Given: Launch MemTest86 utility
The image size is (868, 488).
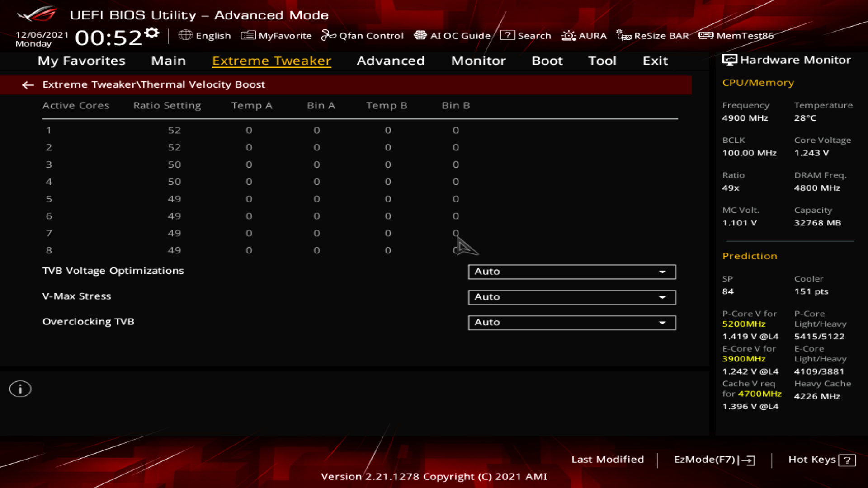Looking at the screenshot, I should tap(736, 36).
